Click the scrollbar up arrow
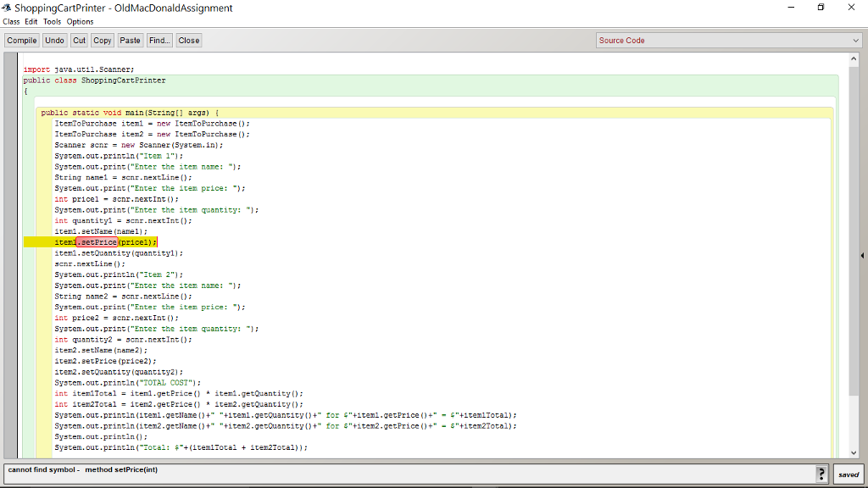 pos(854,58)
